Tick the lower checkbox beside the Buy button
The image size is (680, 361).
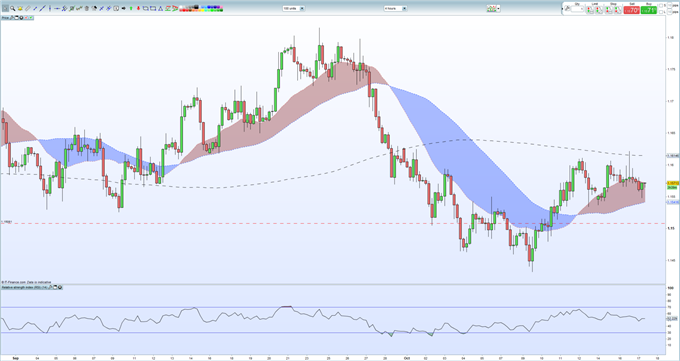661,12
